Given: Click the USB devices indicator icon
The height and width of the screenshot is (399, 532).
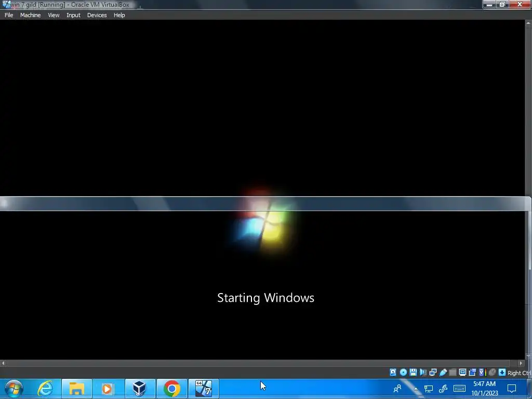Looking at the screenshot, I should point(443,372).
